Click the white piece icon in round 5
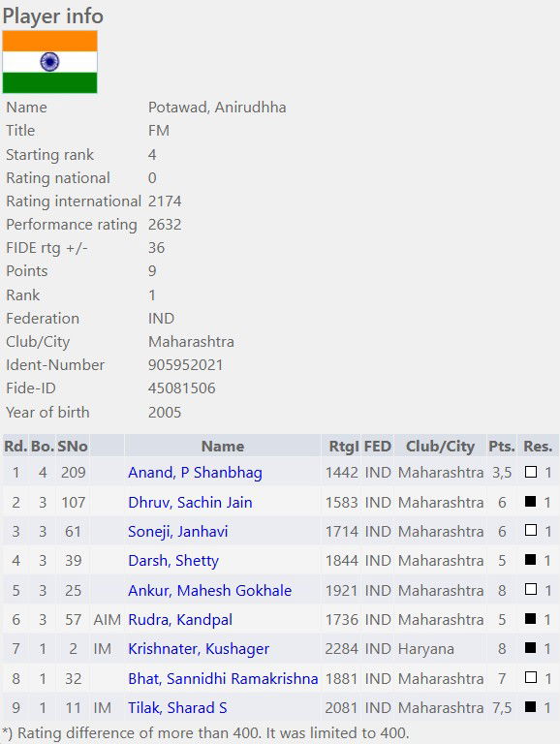The height and width of the screenshot is (744, 560). pyautogui.click(x=531, y=589)
